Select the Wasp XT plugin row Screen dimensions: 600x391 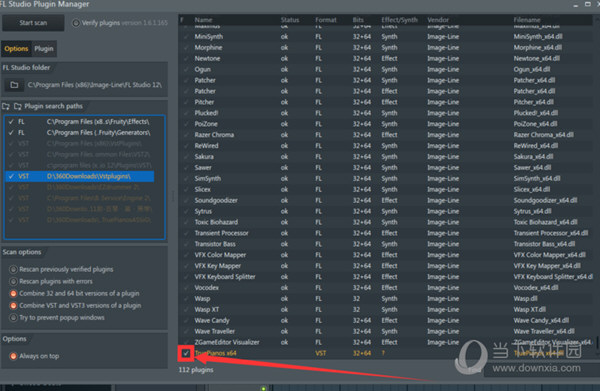[386, 309]
